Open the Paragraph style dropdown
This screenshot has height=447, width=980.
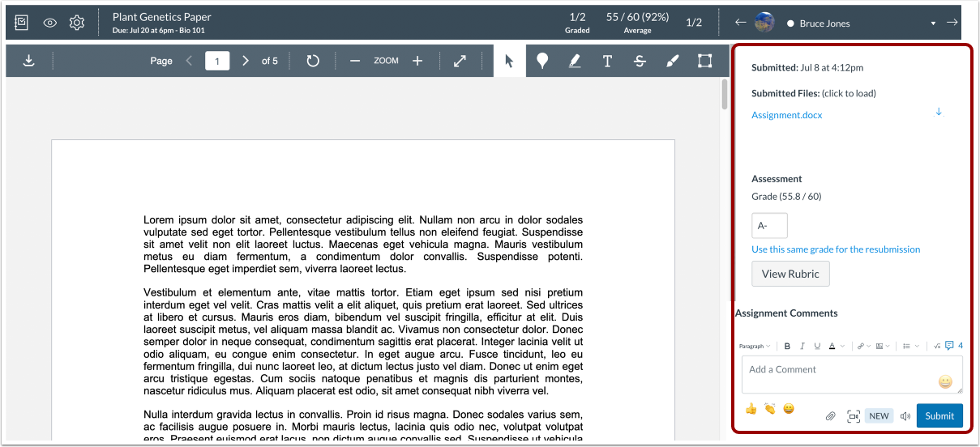(755, 346)
